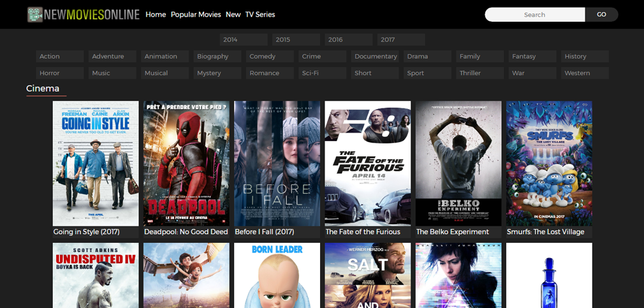Select the Sport genre
Viewport: 644px width, 308px height.
(x=428, y=73)
